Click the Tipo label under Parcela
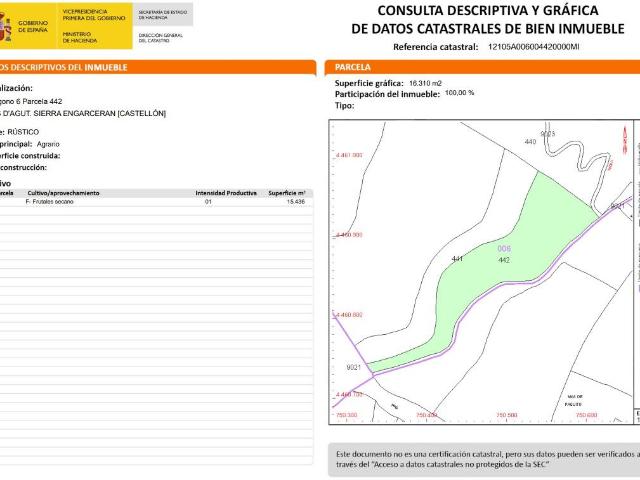The image size is (640, 480). (x=344, y=106)
